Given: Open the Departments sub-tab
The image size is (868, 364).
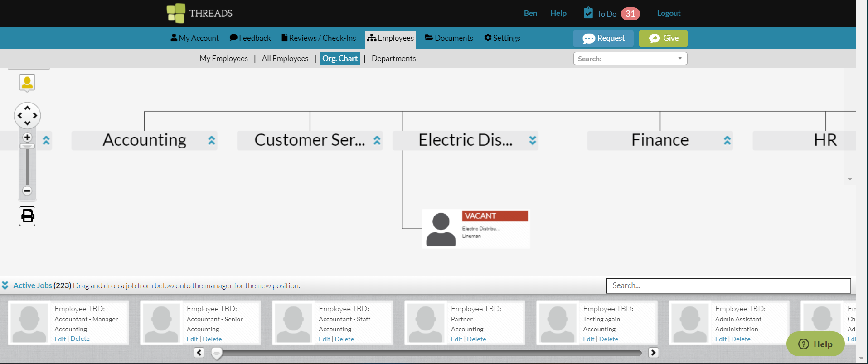Looking at the screenshot, I should [393, 59].
